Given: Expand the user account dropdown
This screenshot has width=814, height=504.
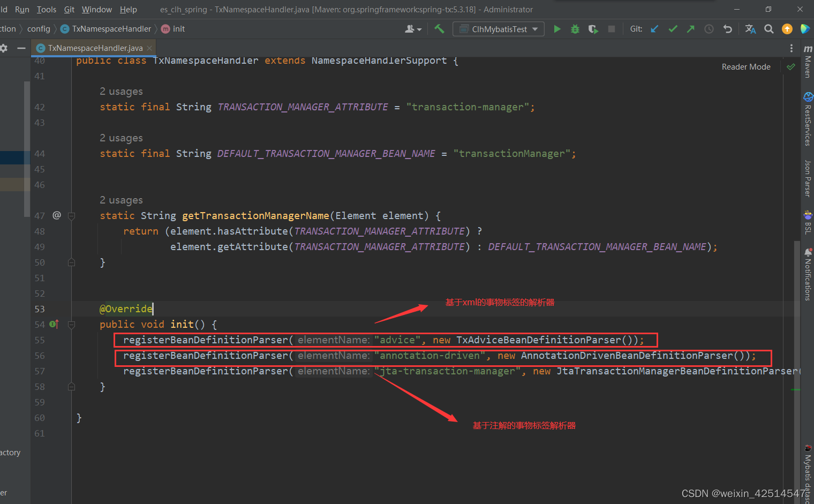Looking at the screenshot, I should click(x=413, y=29).
